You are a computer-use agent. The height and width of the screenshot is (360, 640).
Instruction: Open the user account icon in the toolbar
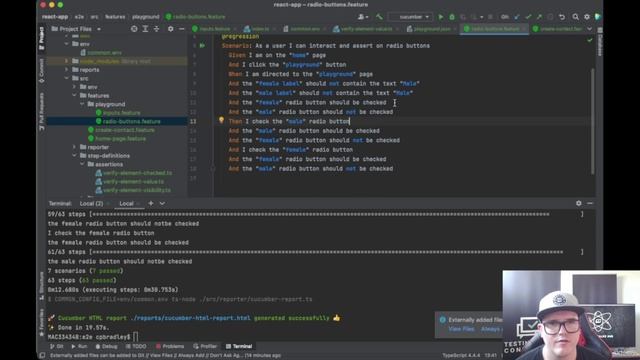tap(362, 17)
